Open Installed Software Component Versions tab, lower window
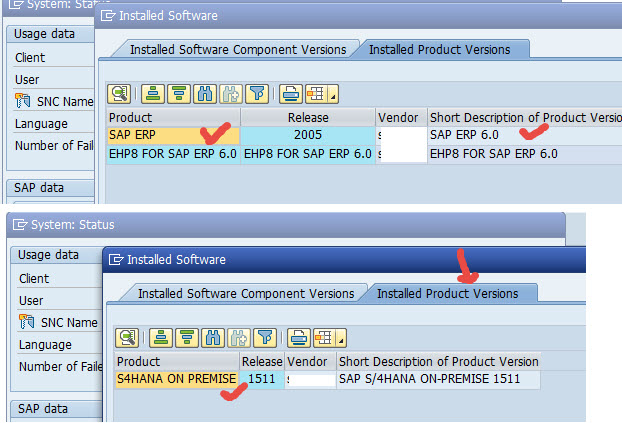The height and width of the screenshot is (423, 622). tap(245, 293)
